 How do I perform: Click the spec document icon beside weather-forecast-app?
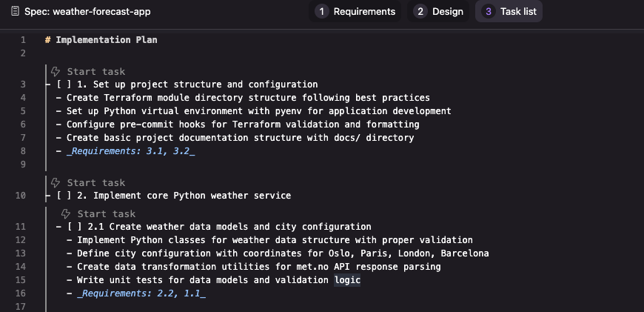(x=16, y=12)
